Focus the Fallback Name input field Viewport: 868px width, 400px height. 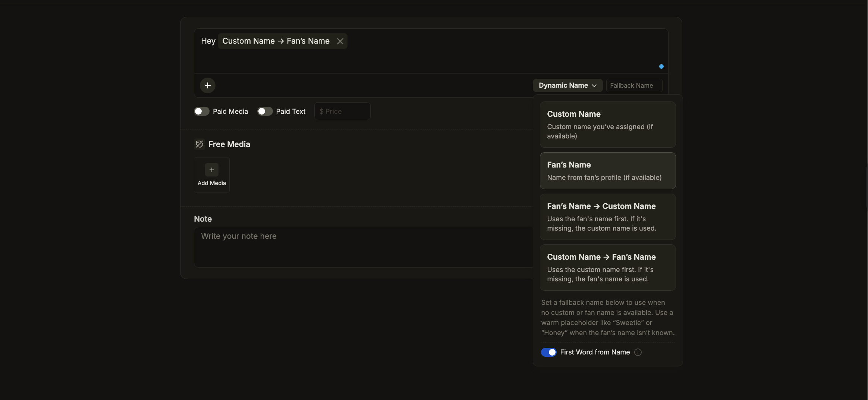(634, 85)
